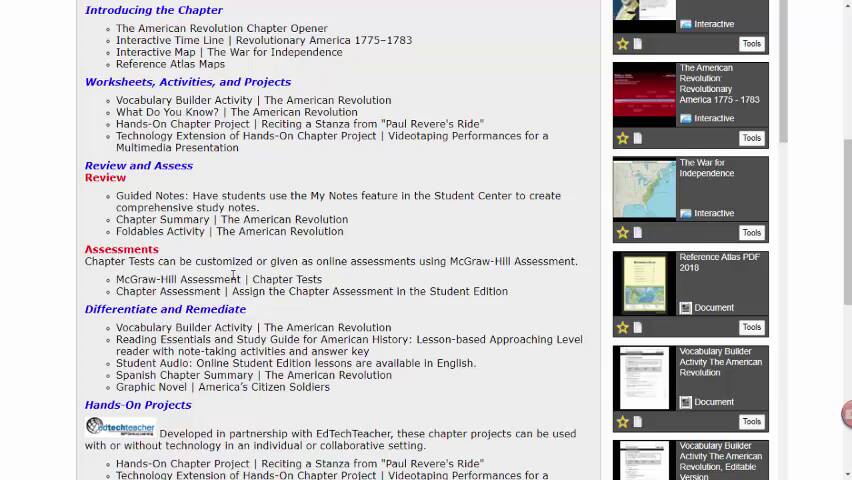Star the War for Independence resource
The height and width of the screenshot is (480, 852).
622,233
